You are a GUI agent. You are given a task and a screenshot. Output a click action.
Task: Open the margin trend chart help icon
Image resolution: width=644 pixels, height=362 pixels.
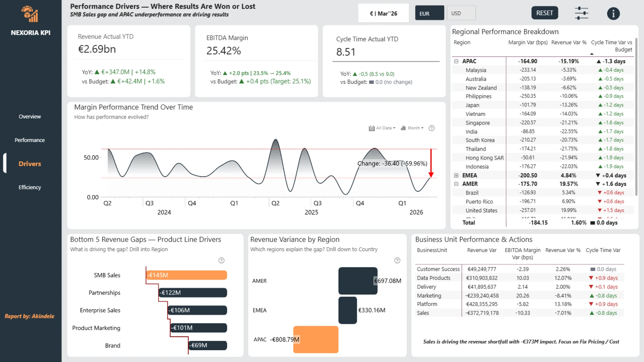point(432,128)
